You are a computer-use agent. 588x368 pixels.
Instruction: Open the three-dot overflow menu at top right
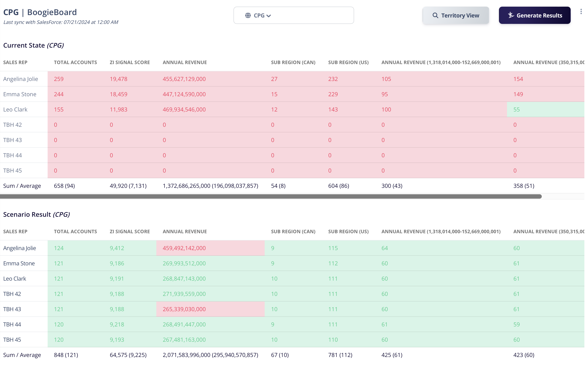[581, 11]
